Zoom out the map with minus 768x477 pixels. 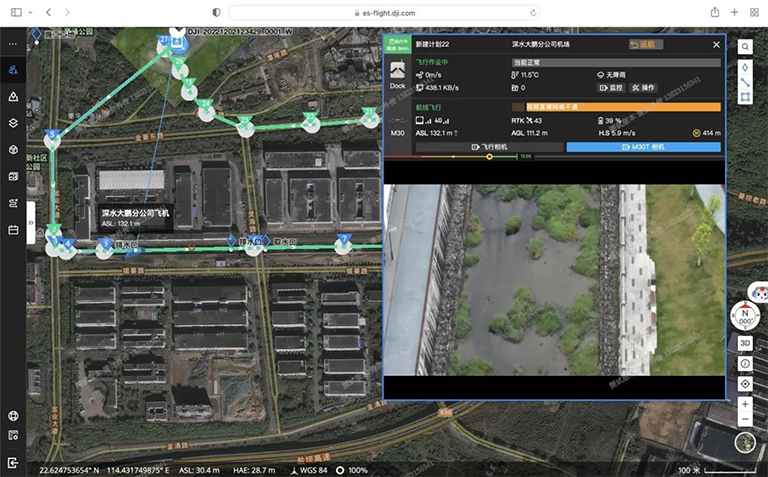tap(745, 419)
